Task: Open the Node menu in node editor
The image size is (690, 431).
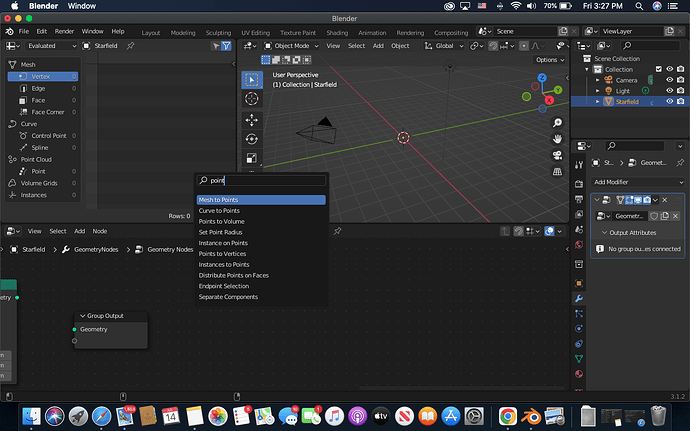Action: [99, 231]
